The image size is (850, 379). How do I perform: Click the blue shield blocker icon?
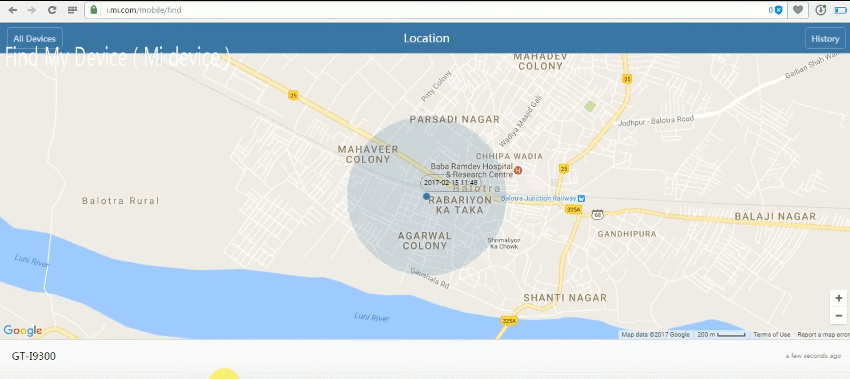pyautogui.click(x=778, y=10)
